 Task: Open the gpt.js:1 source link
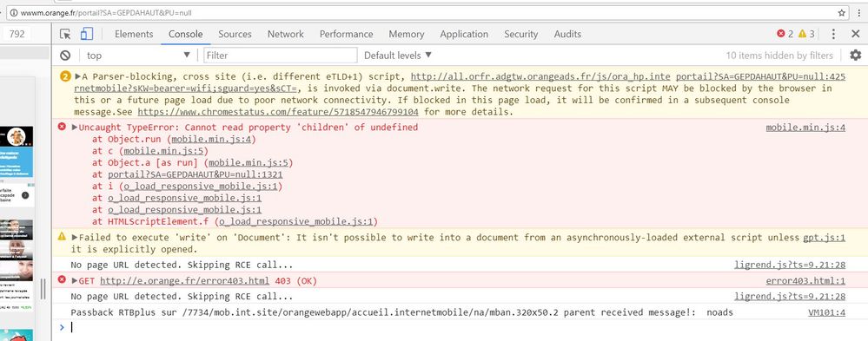(x=825, y=237)
